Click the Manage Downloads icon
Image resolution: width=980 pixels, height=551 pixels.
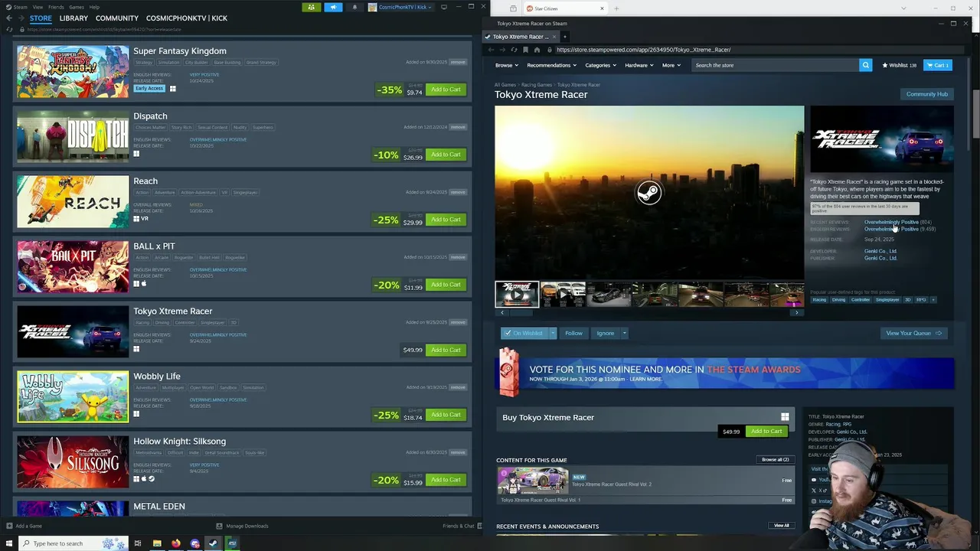coord(219,526)
